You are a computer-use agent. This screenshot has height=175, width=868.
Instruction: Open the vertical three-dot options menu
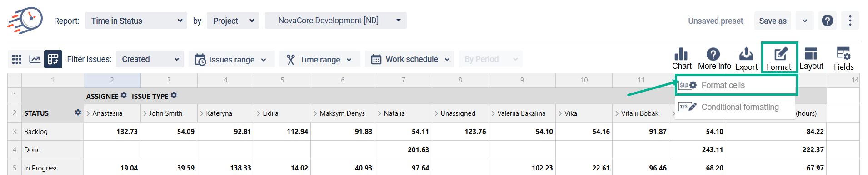pyautogui.click(x=850, y=21)
